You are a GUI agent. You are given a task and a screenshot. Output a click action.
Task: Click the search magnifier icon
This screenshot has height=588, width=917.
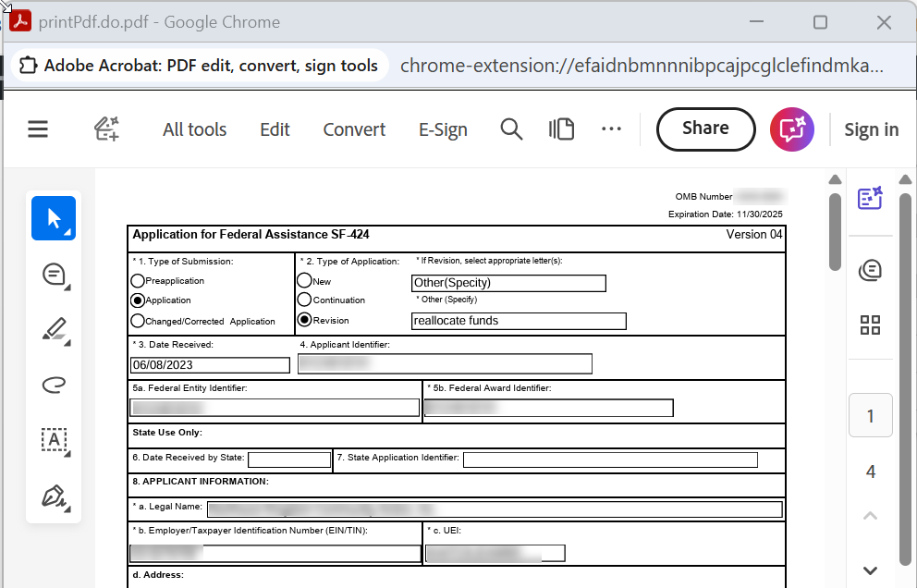pos(511,129)
